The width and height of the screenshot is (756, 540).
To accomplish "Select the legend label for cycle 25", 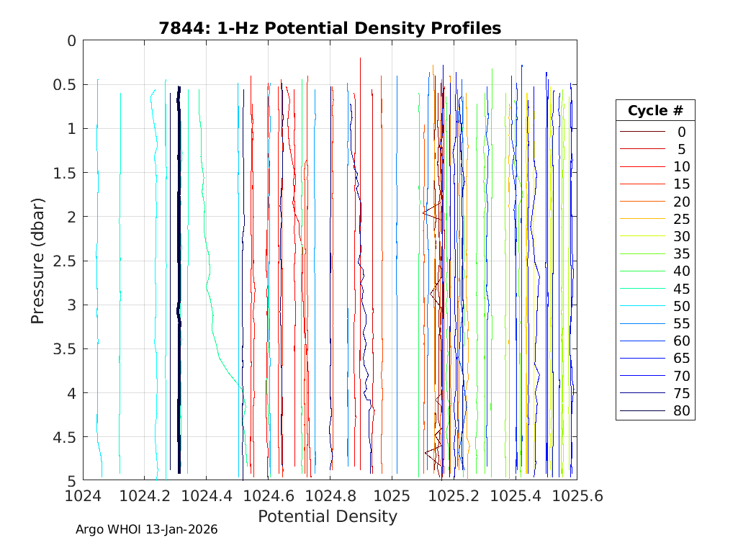I will [x=681, y=219].
